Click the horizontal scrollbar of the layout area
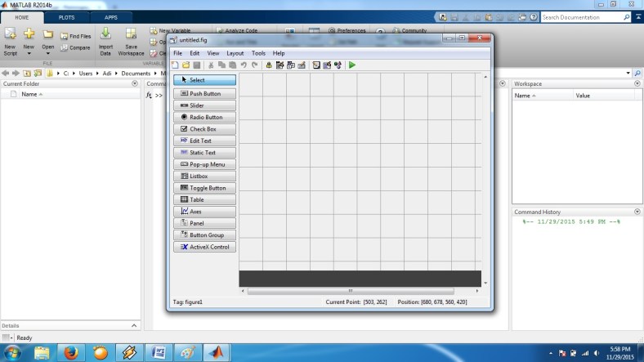This screenshot has height=362, width=644. (350, 291)
